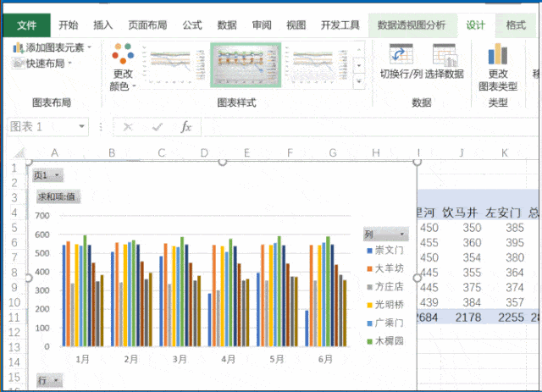
Task: Open the name box dropdown arrow
Action: tap(88, 127)
